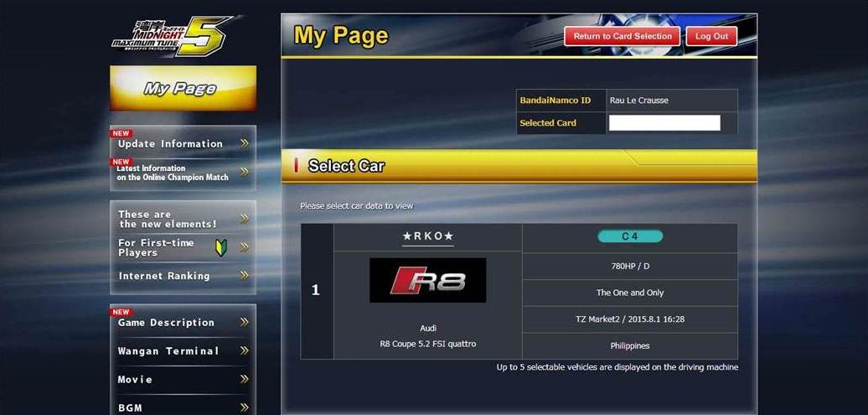Click 'Please select car data to view' text
868x415 pixels.
pyautogui.click(x=357, y=205)
